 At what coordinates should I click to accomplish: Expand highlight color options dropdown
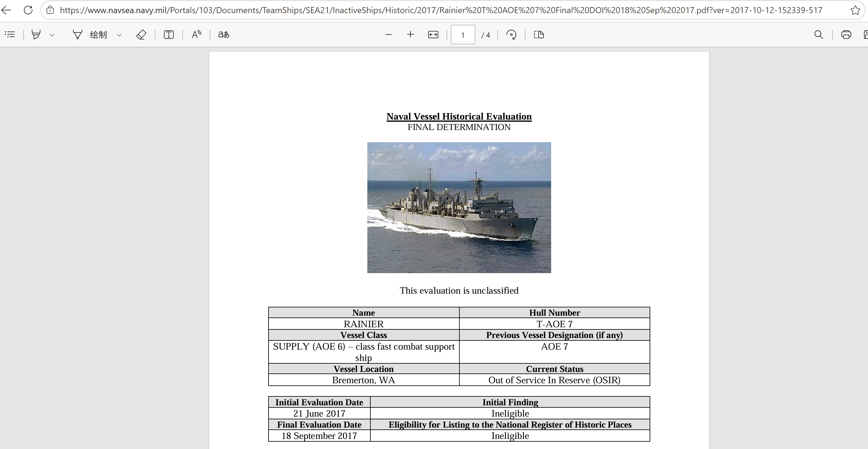(52, 35)
